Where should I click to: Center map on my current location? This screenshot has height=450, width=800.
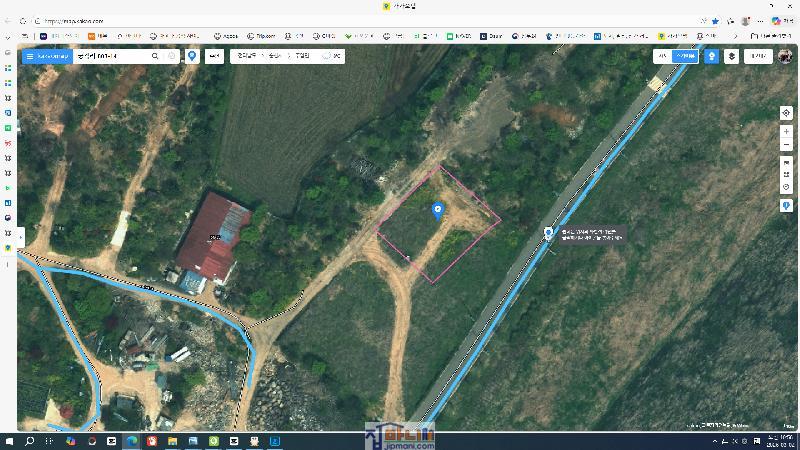coord(786,113)
